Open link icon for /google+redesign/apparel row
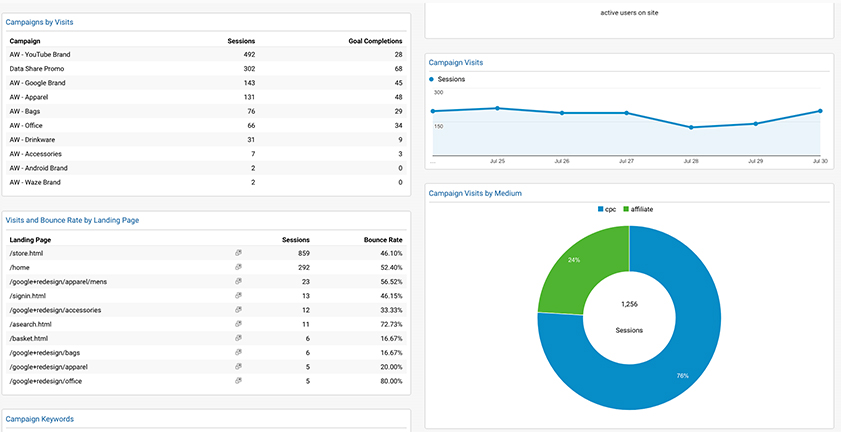Image resolution: width=841 pixels, height=432 pixels. point(239,367)
